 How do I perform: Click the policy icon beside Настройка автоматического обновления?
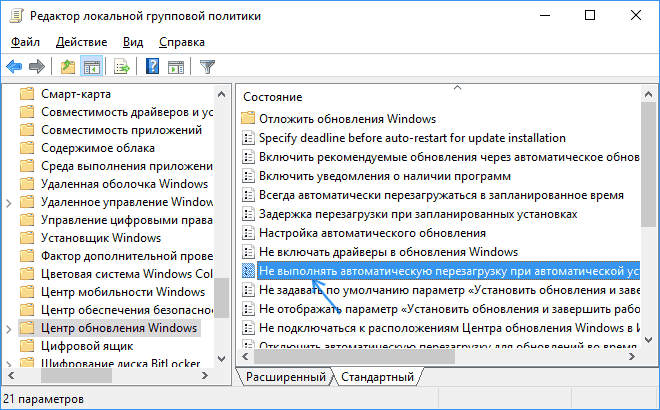248,233
